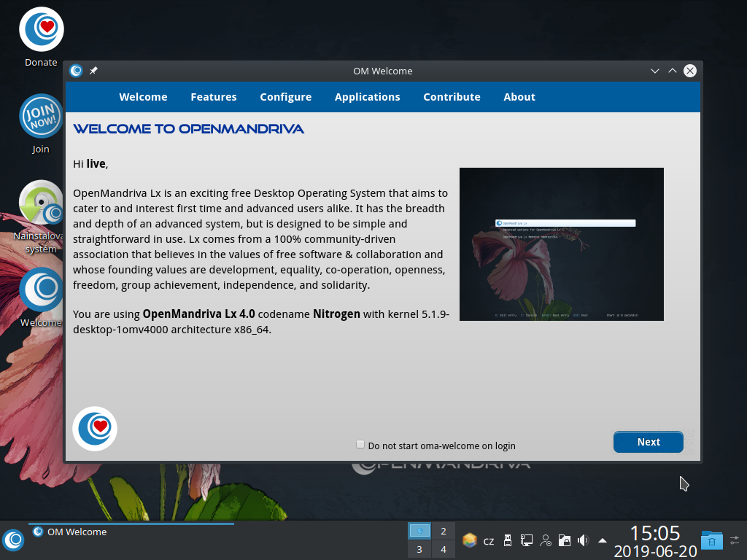The width and height of the screenshot is (747, 560).
Task: Open the volume speaker tray icon
Action: click(x=583, y=540)
